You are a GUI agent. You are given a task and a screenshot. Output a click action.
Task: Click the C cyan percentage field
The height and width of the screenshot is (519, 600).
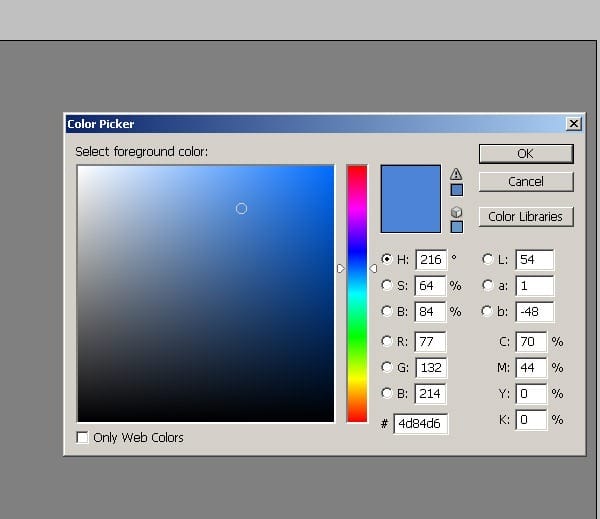coord(531,341)
